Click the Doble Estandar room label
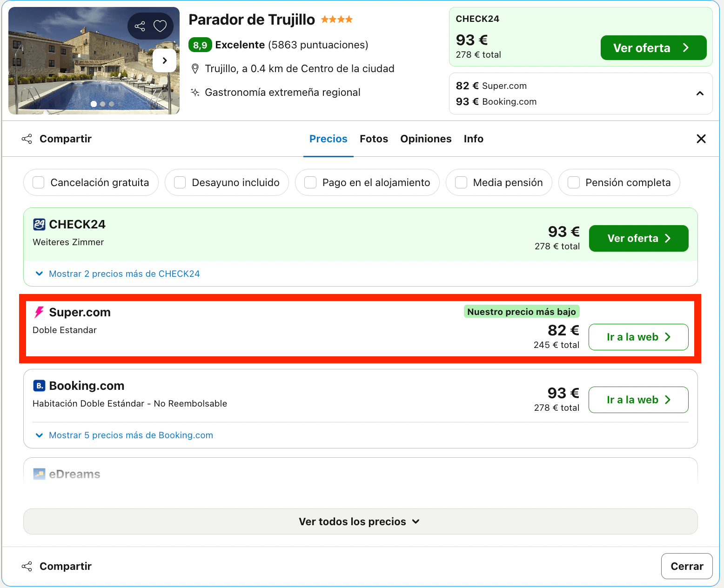The height and width of the screenshot is (588, 724). (x=65, y=330)
